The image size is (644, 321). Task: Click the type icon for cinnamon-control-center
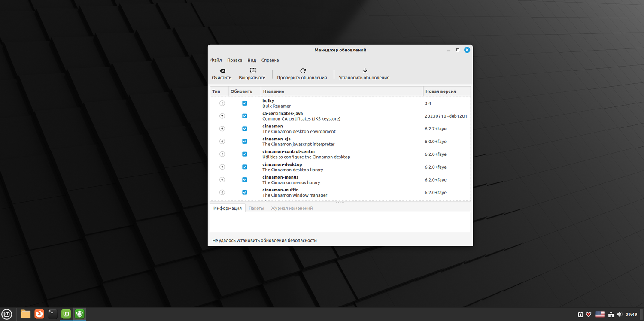[x=222, y=154]
